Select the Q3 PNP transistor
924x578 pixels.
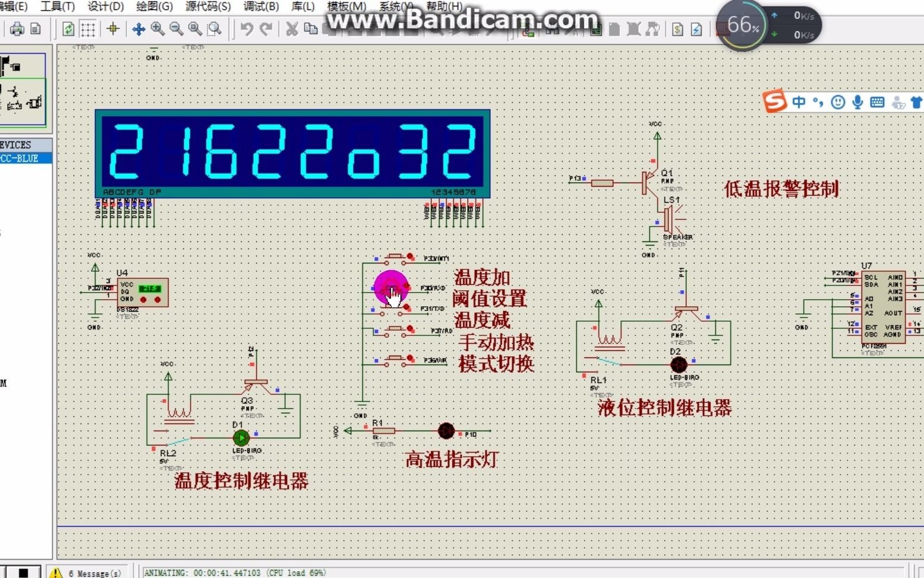[x=256, y=385]
